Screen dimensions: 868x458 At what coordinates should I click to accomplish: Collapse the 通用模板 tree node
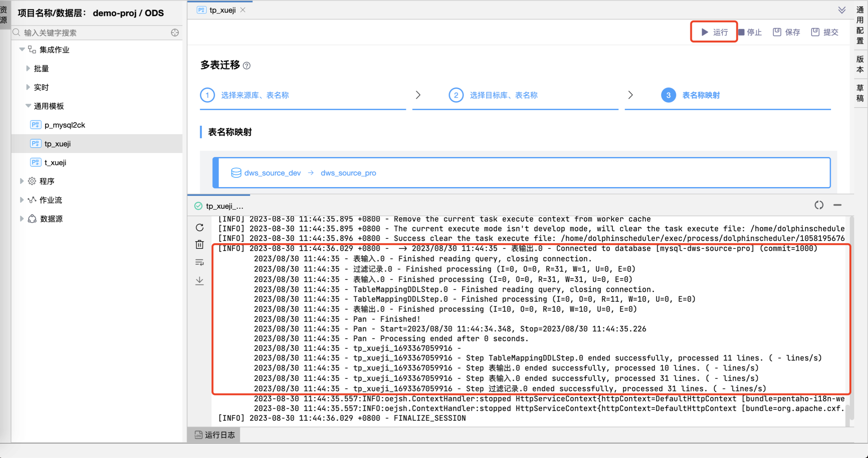pos(28,106)
